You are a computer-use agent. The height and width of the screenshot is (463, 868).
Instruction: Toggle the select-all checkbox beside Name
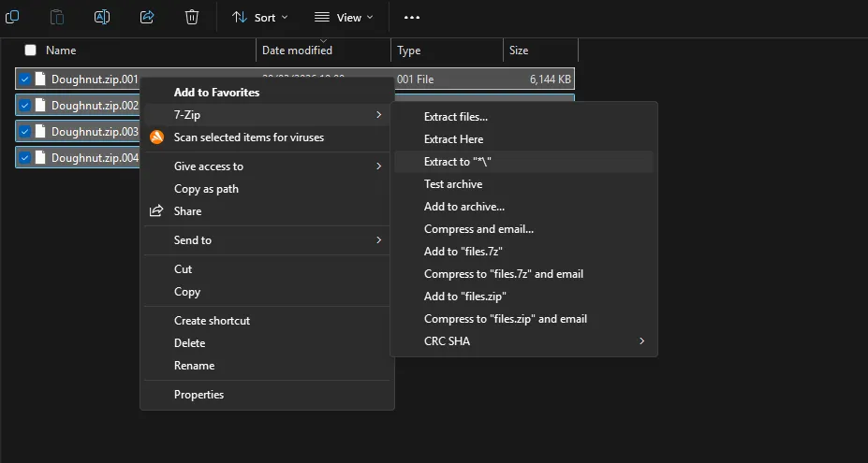[31, 51]
